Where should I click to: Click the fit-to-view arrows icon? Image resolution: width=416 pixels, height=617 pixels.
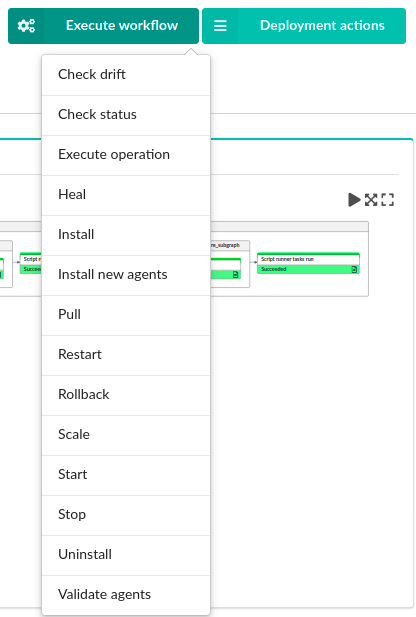tap(371, 200)
